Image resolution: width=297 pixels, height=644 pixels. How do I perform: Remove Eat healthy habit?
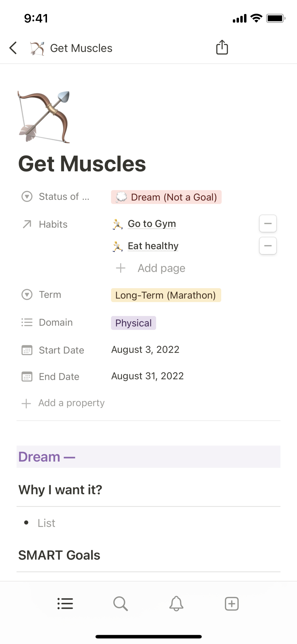tap(268, 246)
